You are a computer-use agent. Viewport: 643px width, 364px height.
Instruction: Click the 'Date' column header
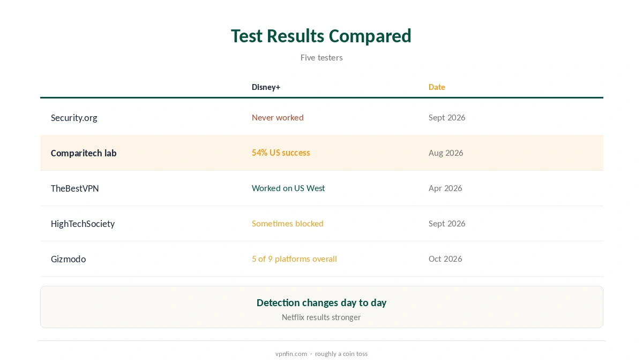pos(437,87)
